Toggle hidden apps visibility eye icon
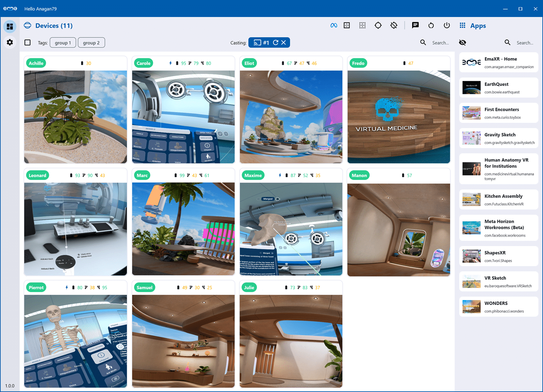 [x=462, y=43]
